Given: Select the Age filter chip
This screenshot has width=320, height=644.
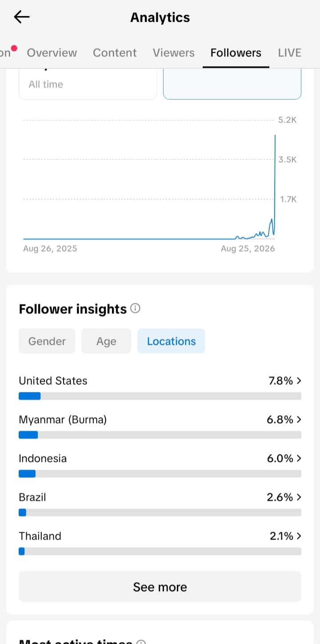Looking at the screenshot, I should coord(106,341).
